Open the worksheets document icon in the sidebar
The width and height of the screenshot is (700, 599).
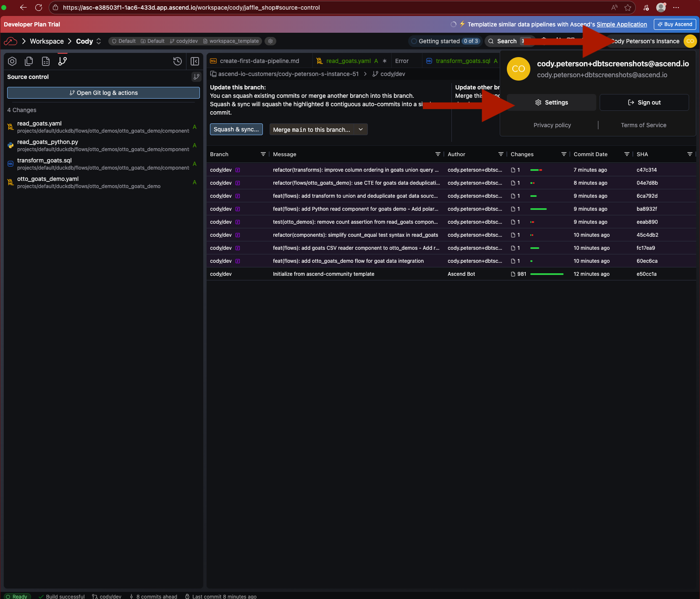(46, 61)
